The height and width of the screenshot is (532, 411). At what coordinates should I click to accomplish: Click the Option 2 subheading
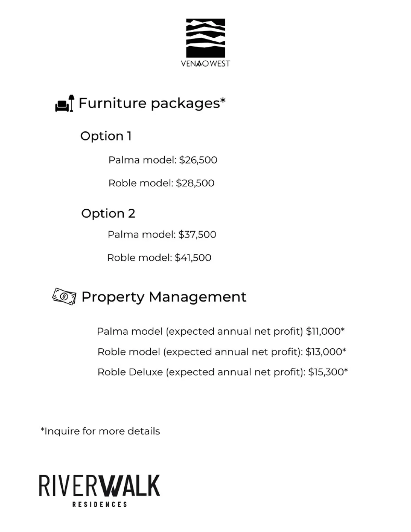click(x=108, y=213)
